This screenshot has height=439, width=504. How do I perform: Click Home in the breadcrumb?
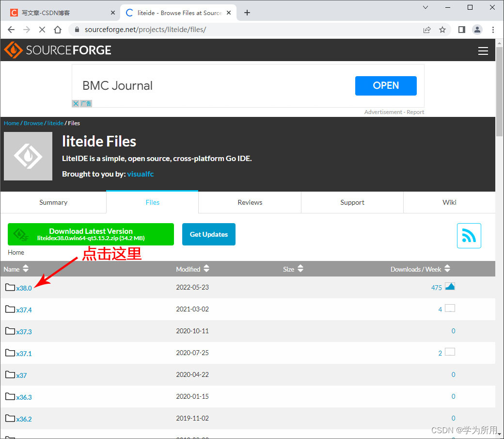click(12, 123)
